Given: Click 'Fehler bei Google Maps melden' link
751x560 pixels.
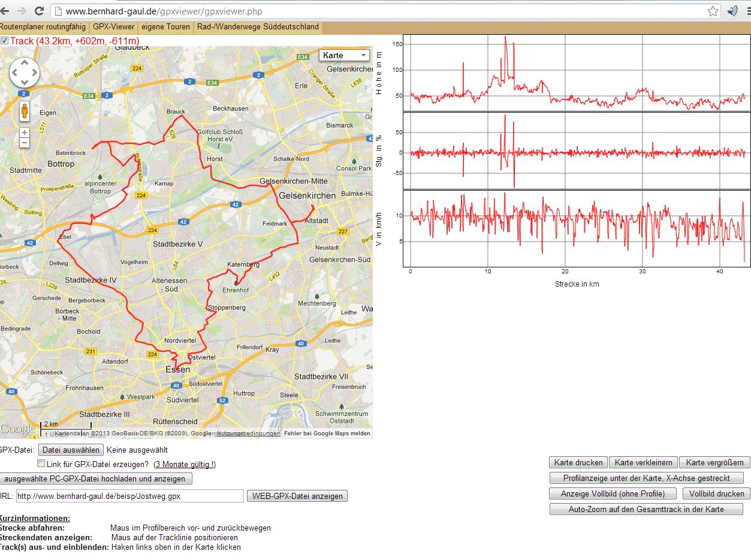Looking at the screenshot, I should click(327, 433).
